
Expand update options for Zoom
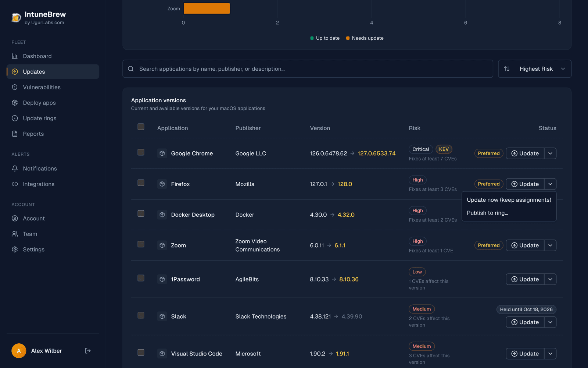point(550,245)
